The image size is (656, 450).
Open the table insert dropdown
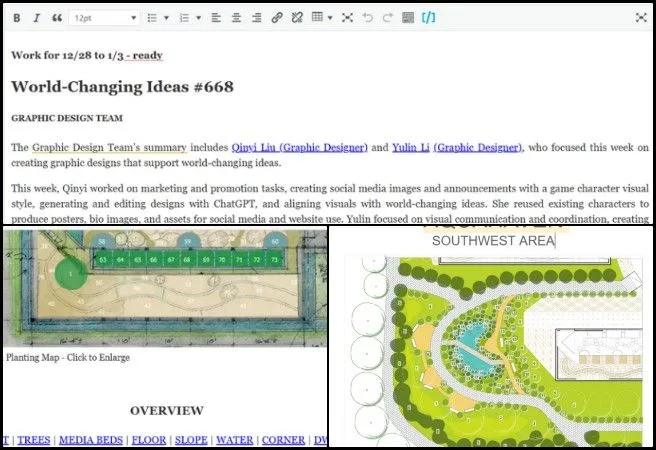pyautogui.click(x=330, y=18)
